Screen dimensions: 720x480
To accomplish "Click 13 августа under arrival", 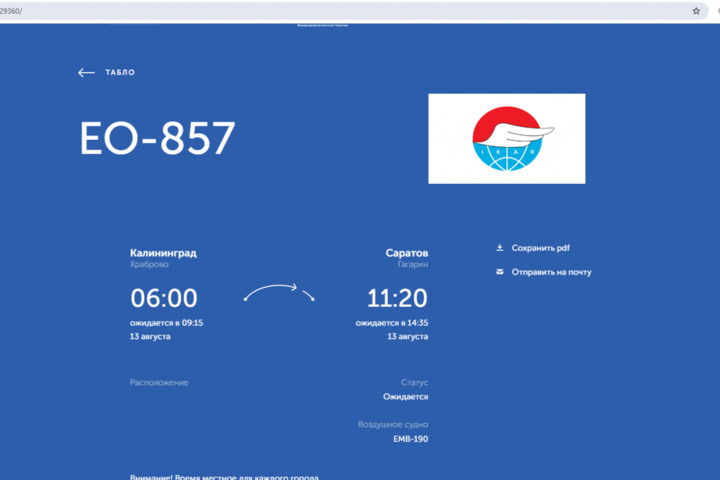I will (408, 337).
